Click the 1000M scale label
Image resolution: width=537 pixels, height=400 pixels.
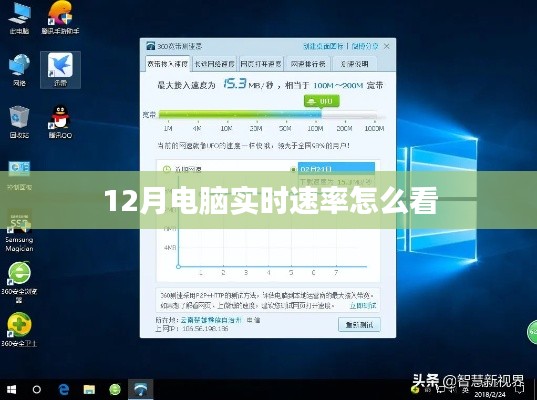[374, 128]
